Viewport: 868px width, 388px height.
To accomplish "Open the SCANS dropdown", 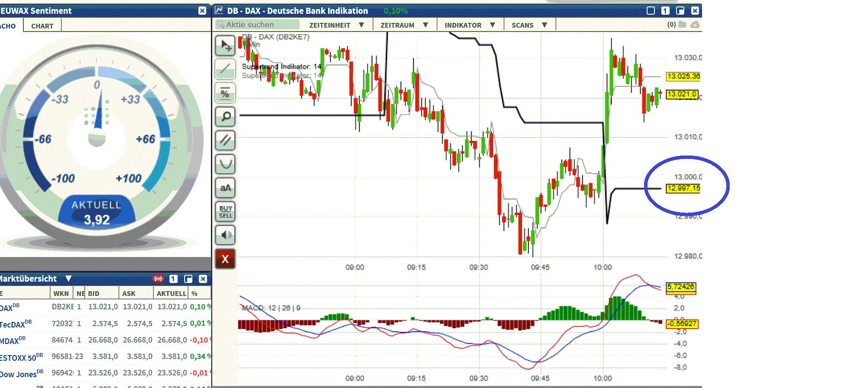I will (x=530, y=25).
